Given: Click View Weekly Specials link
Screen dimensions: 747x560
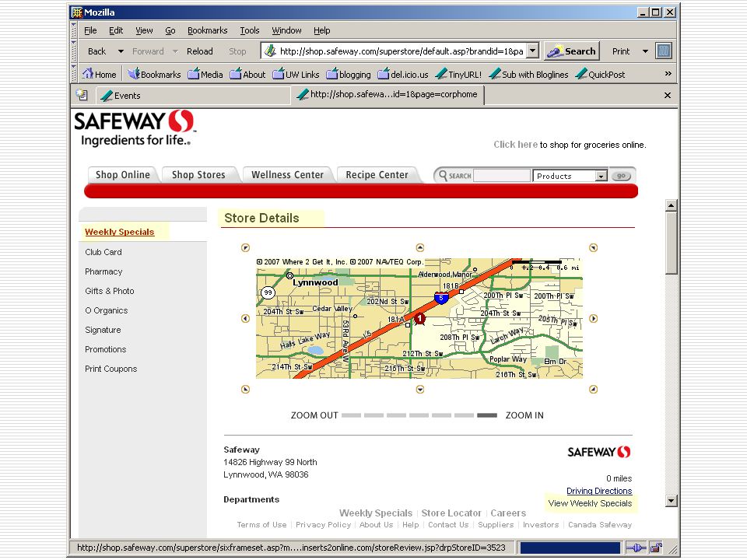Looking at the screenshot, I should [590, 503].
